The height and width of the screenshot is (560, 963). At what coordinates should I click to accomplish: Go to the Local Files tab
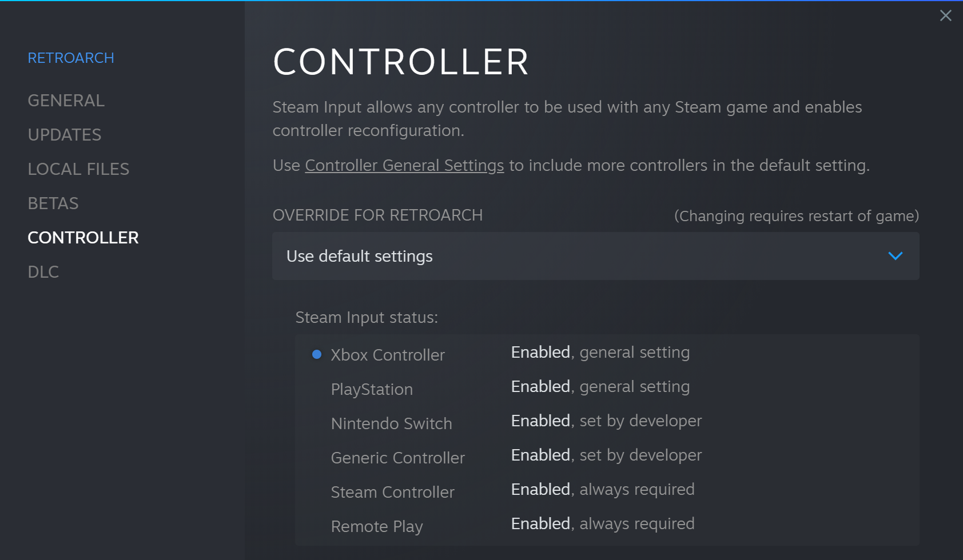[78, 169]
